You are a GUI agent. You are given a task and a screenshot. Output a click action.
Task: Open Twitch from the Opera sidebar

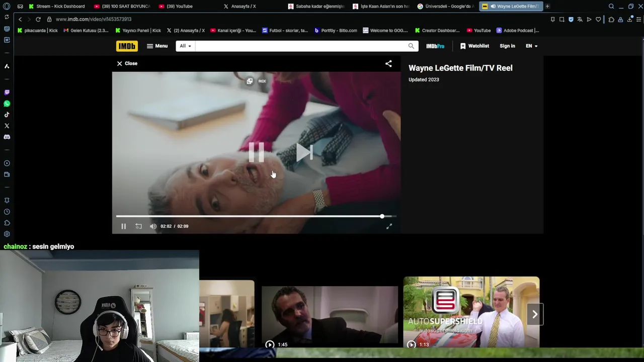click(x=7, y=93)
